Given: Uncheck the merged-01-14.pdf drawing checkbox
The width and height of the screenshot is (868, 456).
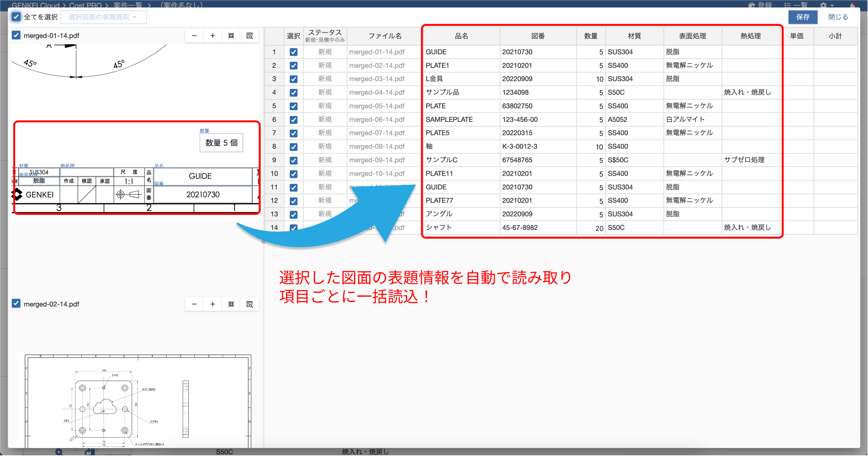Looking at the screenshot, I should [x=16, y=35].
